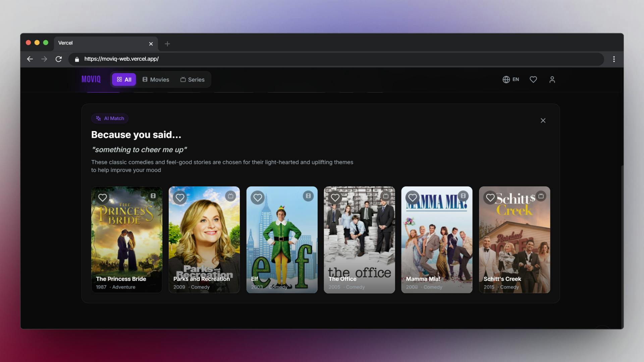644x362 pixels.
Task: Go to MOVIQ home via logo
Action: click(91, 79)
